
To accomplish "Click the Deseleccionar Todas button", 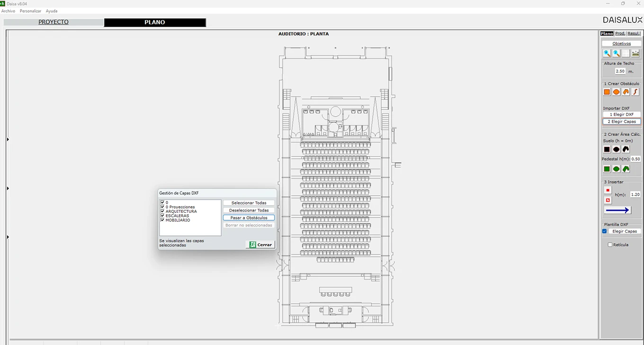I will point(249,210).
